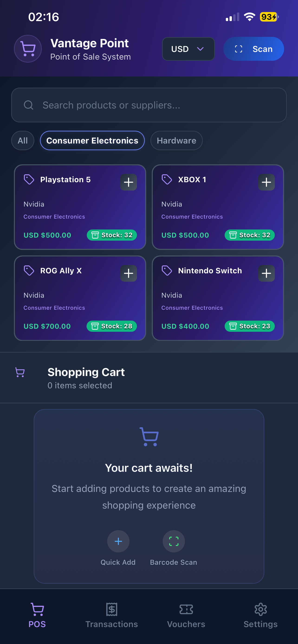Image resolution: width=298 pixels, height=644 pixels.
Task: Tap the Shopping Cart header icon
Action: click(x=20, y=372)
